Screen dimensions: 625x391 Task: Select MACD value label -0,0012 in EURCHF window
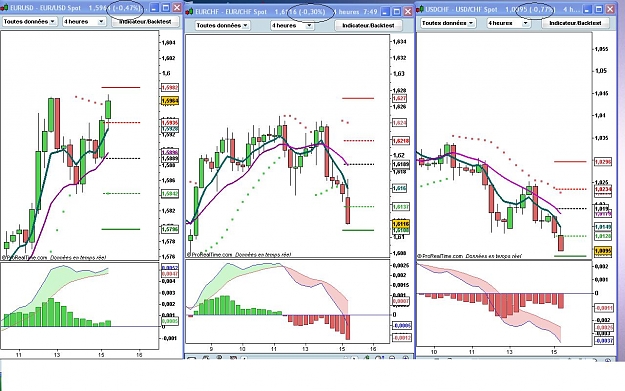tap(402, 338)
